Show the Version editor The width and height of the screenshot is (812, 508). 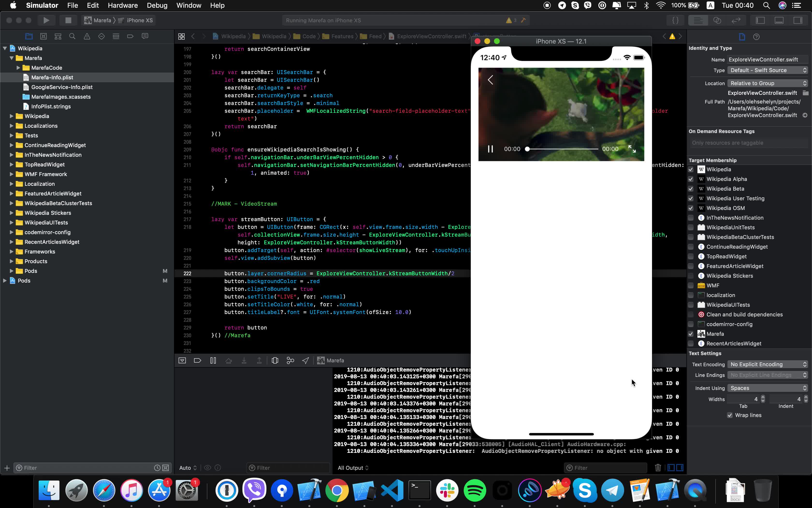tap(736, 20)
